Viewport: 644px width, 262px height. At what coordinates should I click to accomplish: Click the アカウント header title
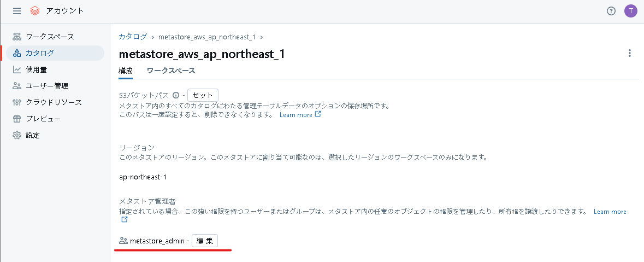coord(65,11)
